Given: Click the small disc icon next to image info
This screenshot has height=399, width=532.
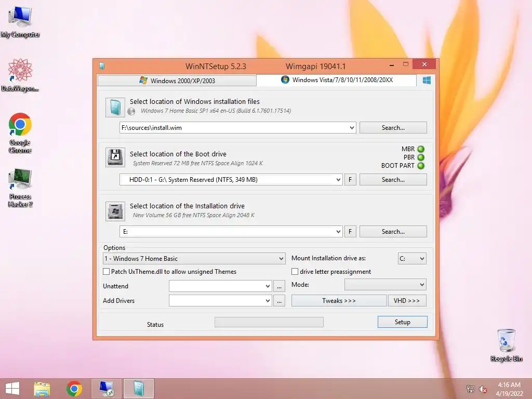Looking at the screenshot, I should coord(131,111).
